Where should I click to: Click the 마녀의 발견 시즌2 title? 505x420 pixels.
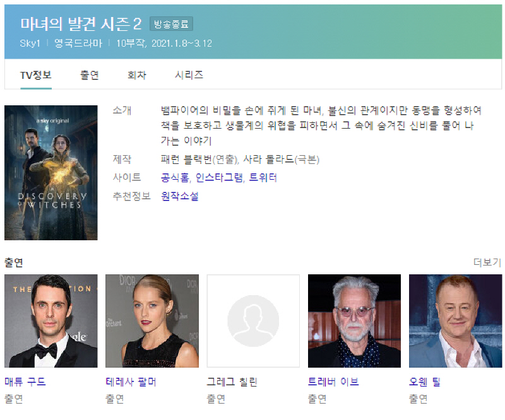point(81,24)
